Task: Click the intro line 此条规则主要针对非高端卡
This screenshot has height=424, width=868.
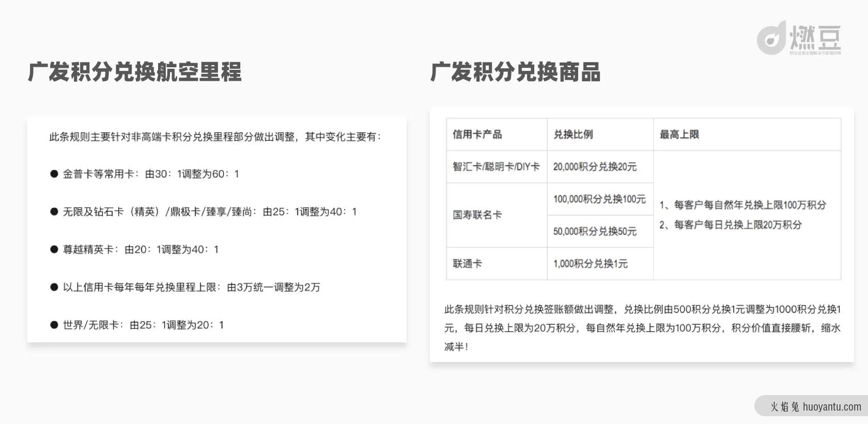Action: point(215,137)
